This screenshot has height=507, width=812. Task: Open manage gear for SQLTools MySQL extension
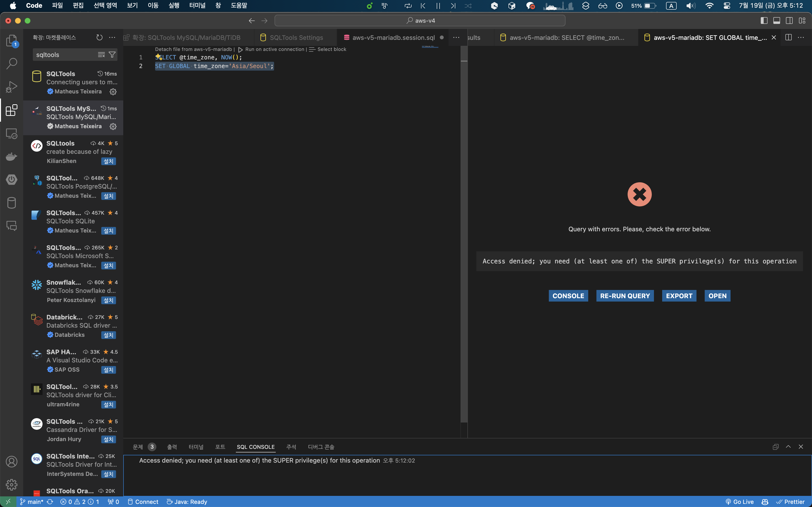pyautogui.click(x=113, y=127)
